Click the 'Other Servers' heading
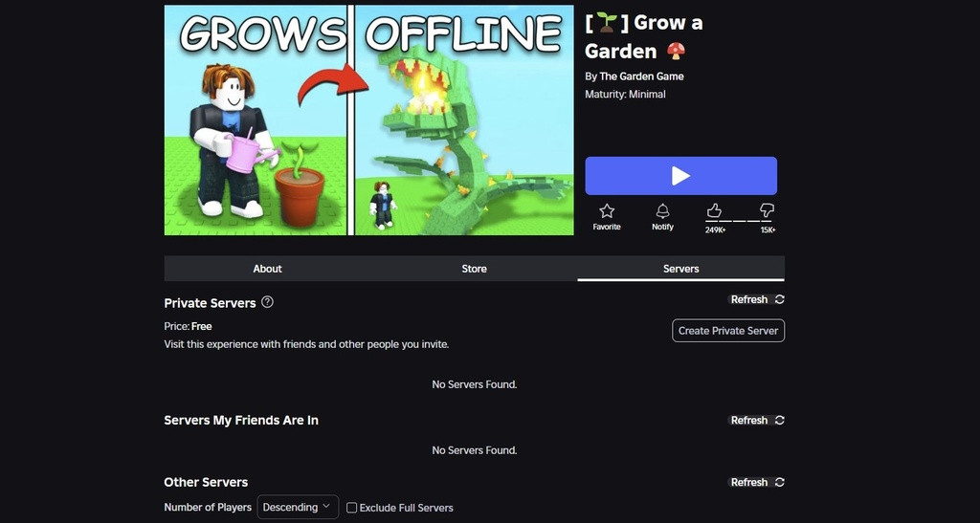This screenshot has height=523, width=980. click(206, 482)
